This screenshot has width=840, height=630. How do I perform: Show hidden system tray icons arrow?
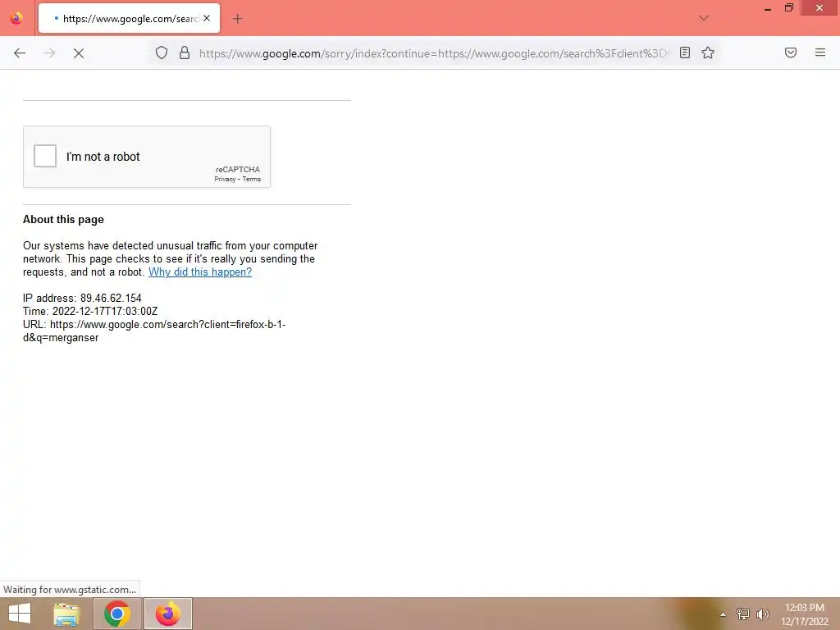pyautogui.click(x=723, y=614)
